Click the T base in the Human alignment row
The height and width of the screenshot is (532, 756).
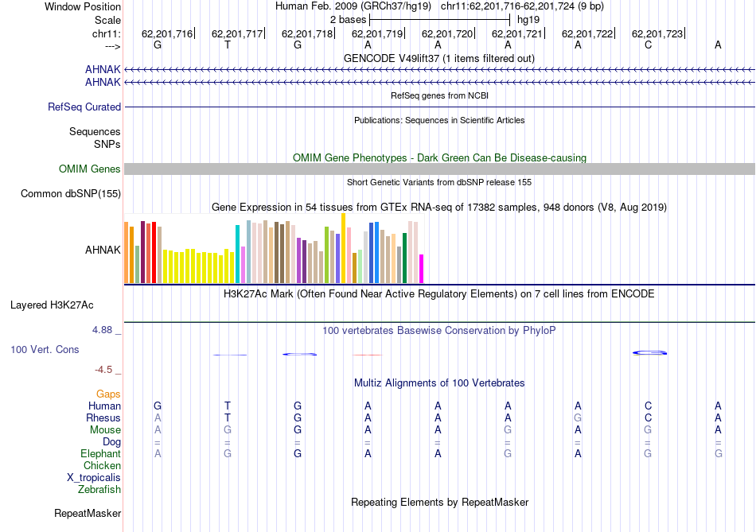[x=228, y=406]
